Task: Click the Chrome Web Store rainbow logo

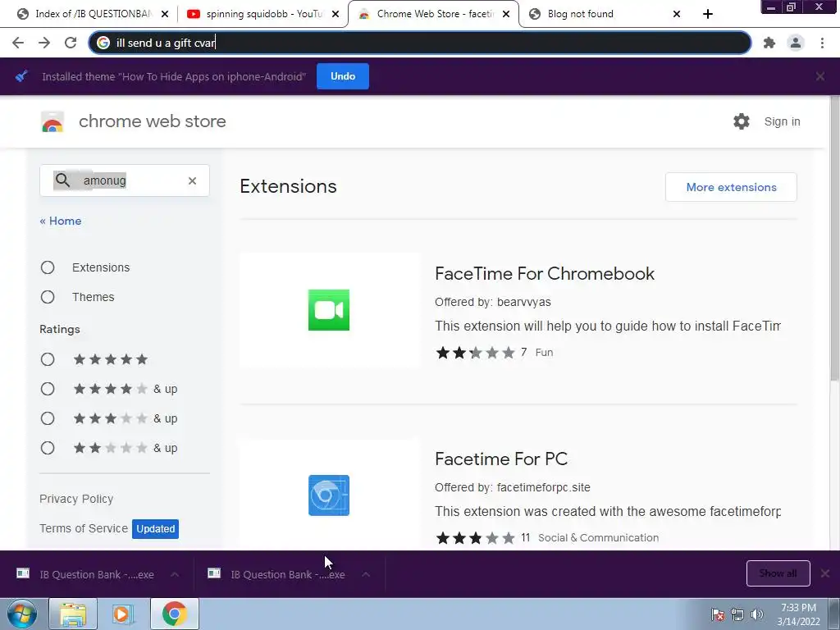Action: click(x=52, y=122)
